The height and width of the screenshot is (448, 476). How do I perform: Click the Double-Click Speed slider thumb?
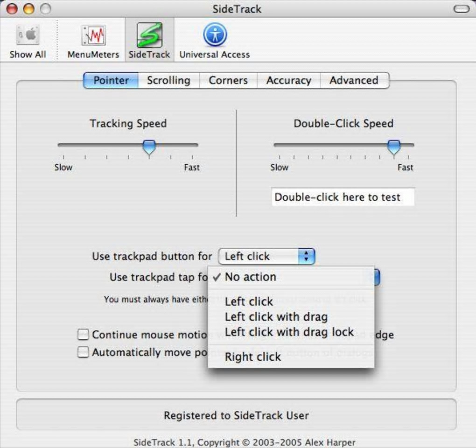394,148
